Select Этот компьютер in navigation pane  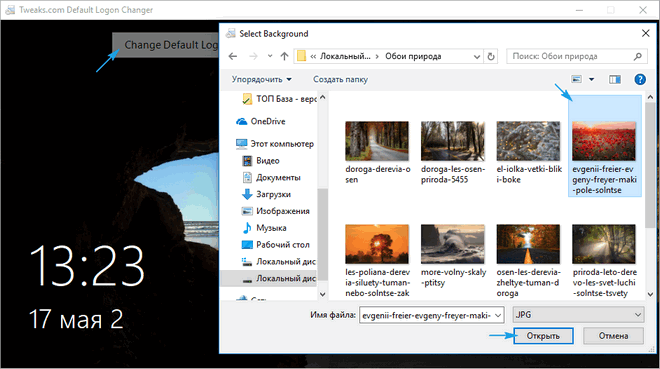coord(275,144)
